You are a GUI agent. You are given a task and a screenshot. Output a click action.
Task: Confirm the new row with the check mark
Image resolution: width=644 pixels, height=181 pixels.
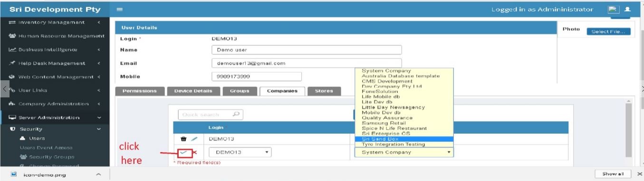[183, 152]
